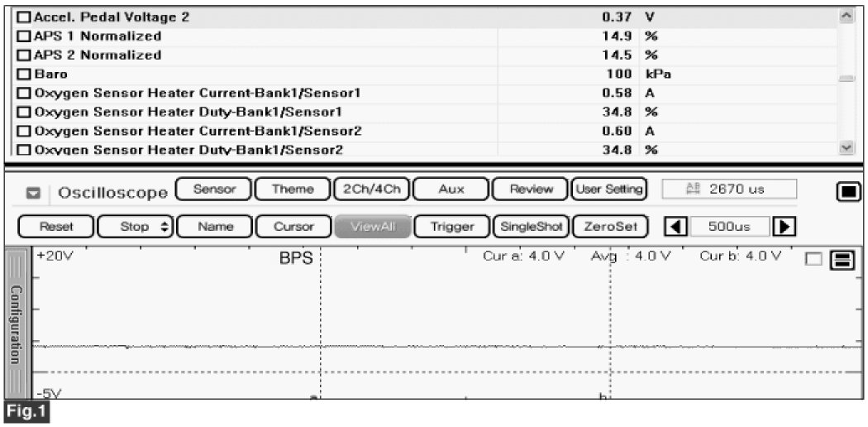The image size is (868, 427).
Task: Collapse the Oscilloscope panel arrow icon
Action: point(33,192)
